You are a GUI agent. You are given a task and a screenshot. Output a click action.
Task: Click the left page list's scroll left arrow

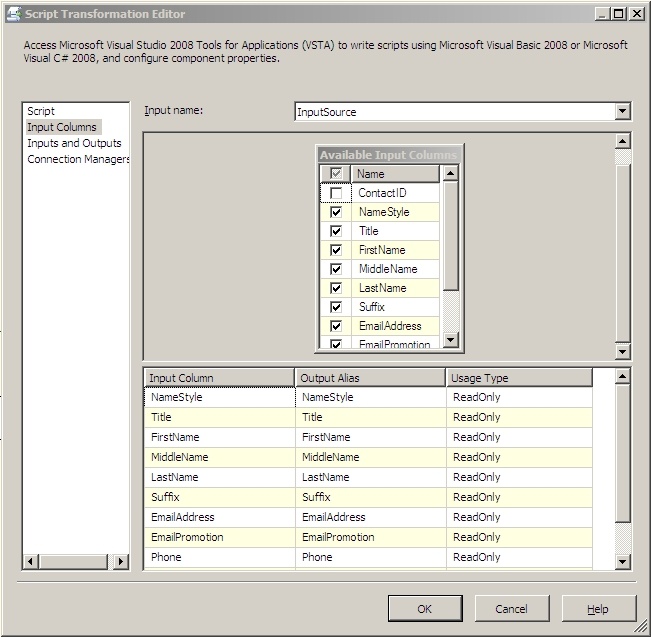[x=30, y=561]
